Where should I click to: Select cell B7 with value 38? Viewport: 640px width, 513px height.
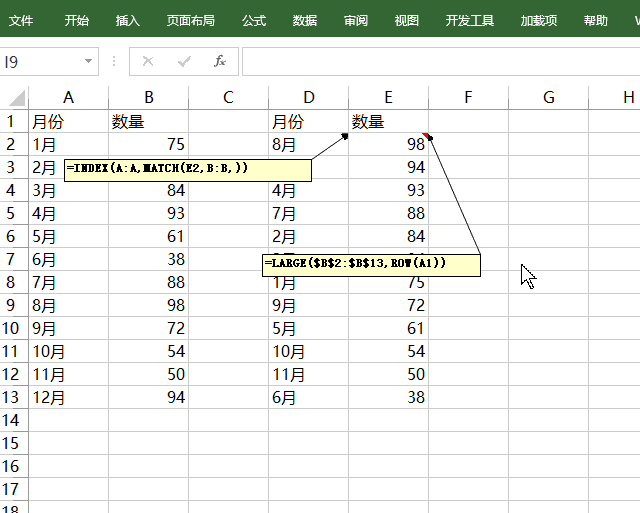(149, 259)
